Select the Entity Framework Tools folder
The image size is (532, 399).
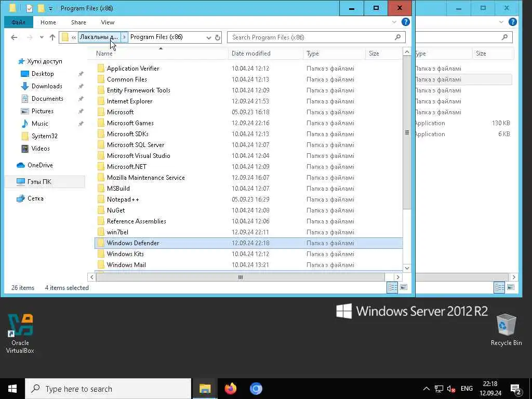[x=138, y=90]
